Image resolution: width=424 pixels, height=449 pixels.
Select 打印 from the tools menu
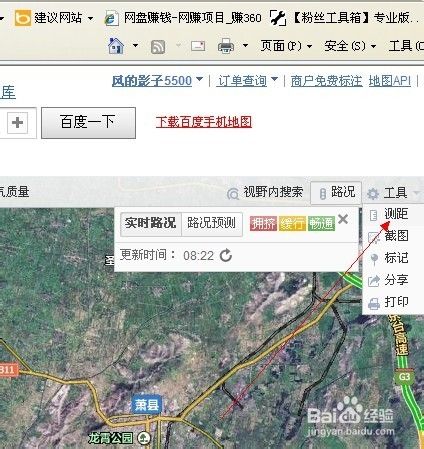pyautogui.click(x=393, y=302)
